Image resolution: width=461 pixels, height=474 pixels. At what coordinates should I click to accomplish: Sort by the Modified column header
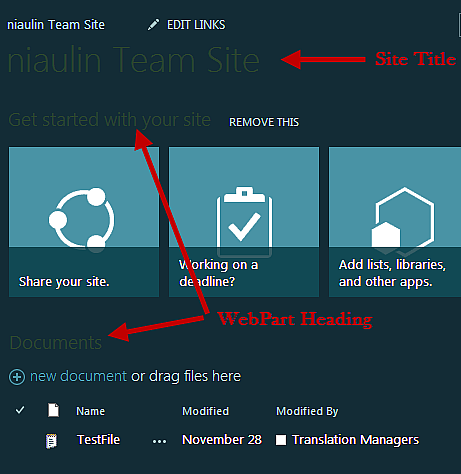206,411
